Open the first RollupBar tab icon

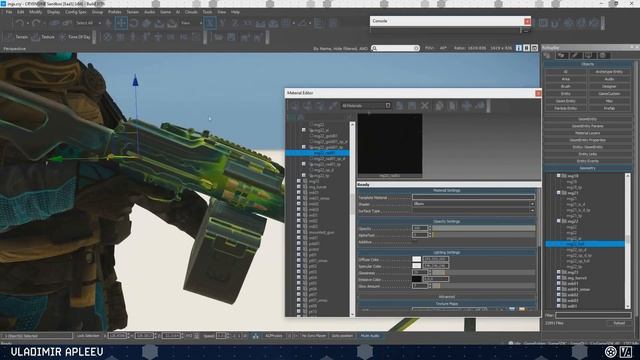point(548,56)
